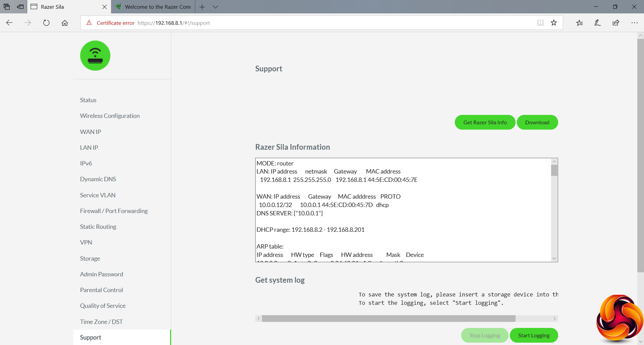Select the Razer Sila browser tab
This screenshot has width=644, height=345.
click(69, 7)
